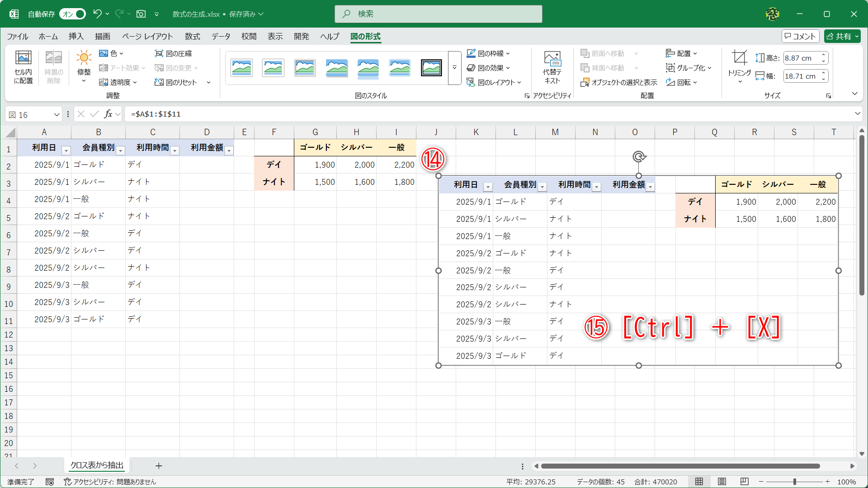868x488 pixels.
Task: Switch to the ホーム ribbon tab
Action: [47, 37]
